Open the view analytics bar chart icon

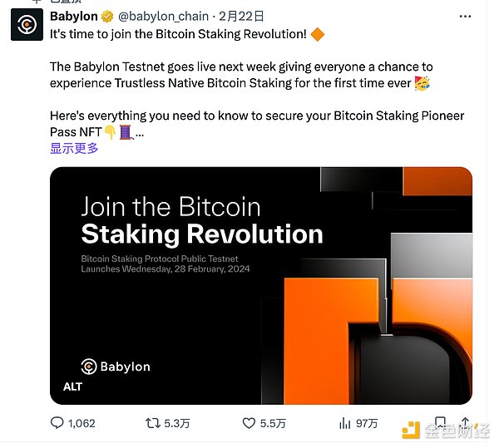[x=343, y=423]
